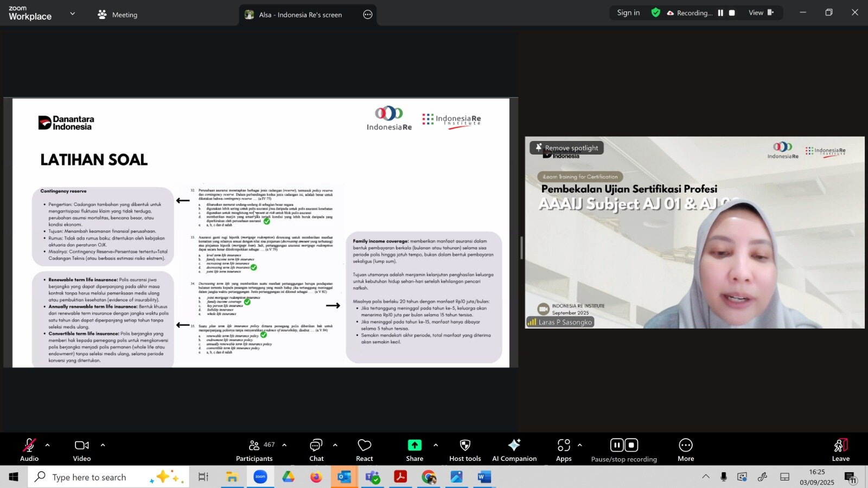Open Microsoft Word from the taskbar
The width and height of the screenshot is (868, 488).
[484, 477]
